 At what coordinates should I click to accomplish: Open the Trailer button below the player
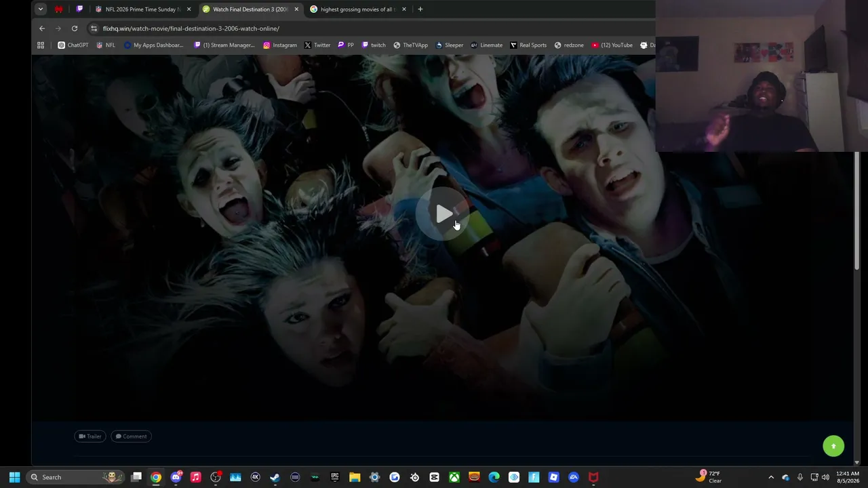tap(90, 436)
